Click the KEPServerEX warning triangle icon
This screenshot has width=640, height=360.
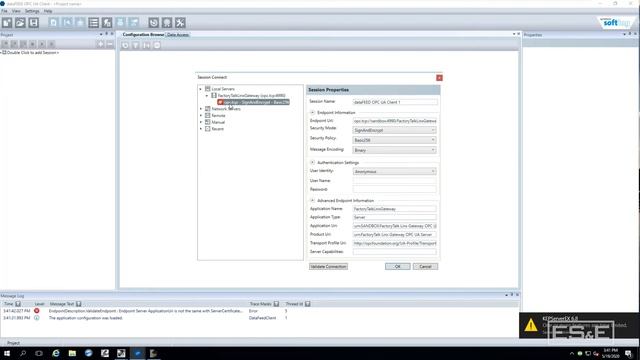(531, 325)
